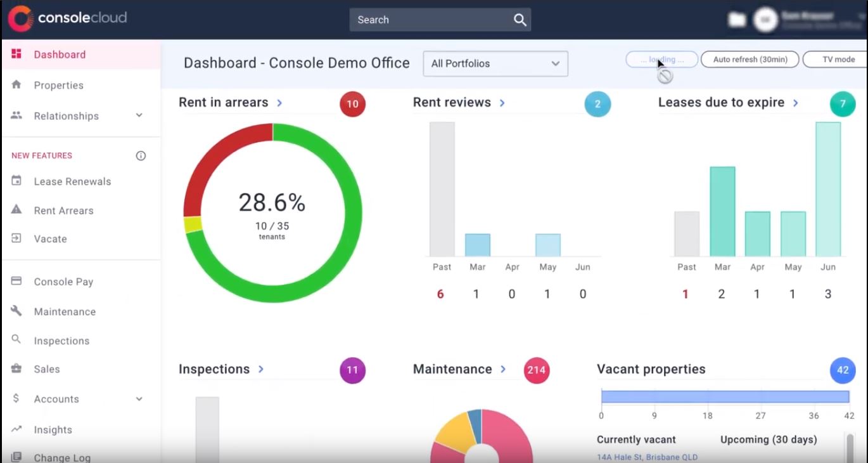Click the purple Inspections count badge
This screenshot has width=868, height=463.
pos(352,370)
